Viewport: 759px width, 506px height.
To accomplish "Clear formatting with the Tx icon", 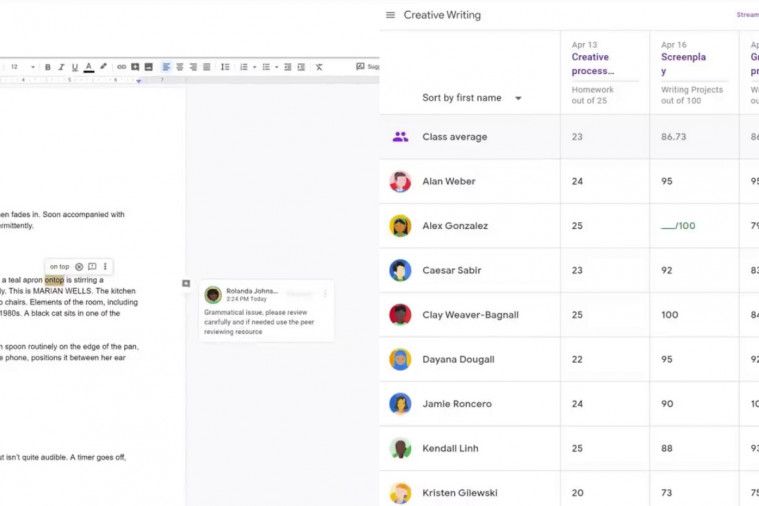I will pyautogui.click(x=319, y=67).
